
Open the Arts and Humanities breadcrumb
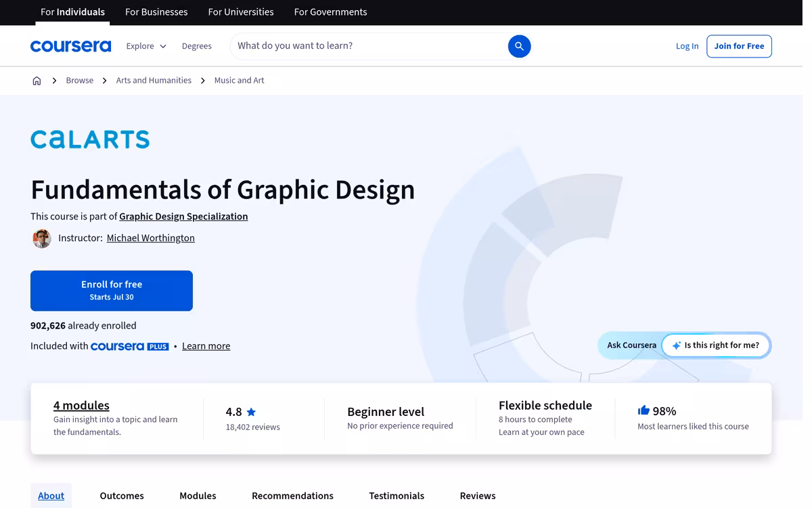click(154, 81)
